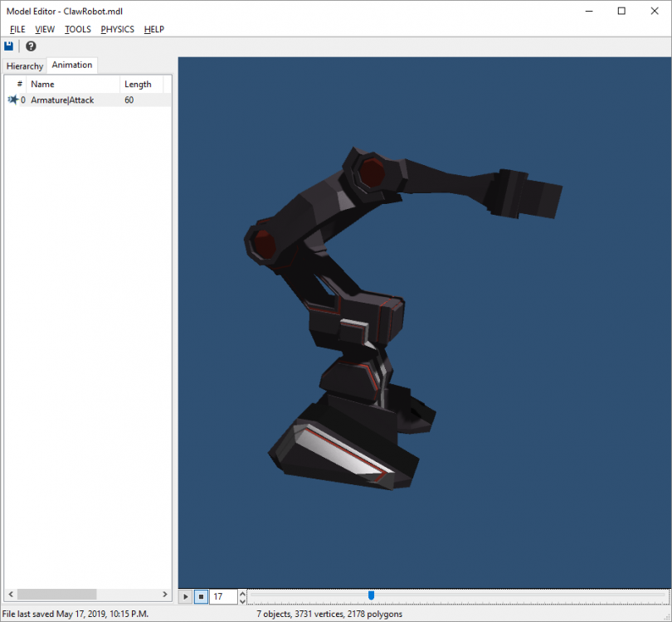Click the frame number input field
This screenshot has height=622, width=672.
coord(223,596)
